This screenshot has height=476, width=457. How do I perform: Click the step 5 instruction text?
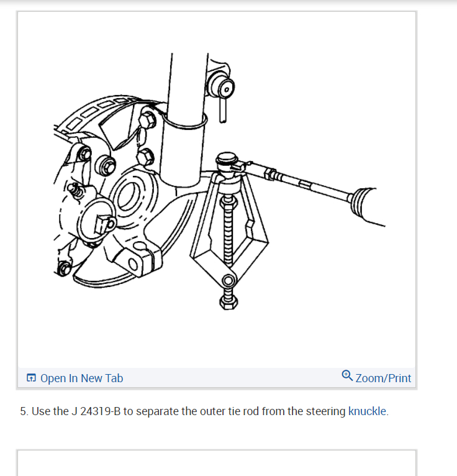(x=204, y=411)
